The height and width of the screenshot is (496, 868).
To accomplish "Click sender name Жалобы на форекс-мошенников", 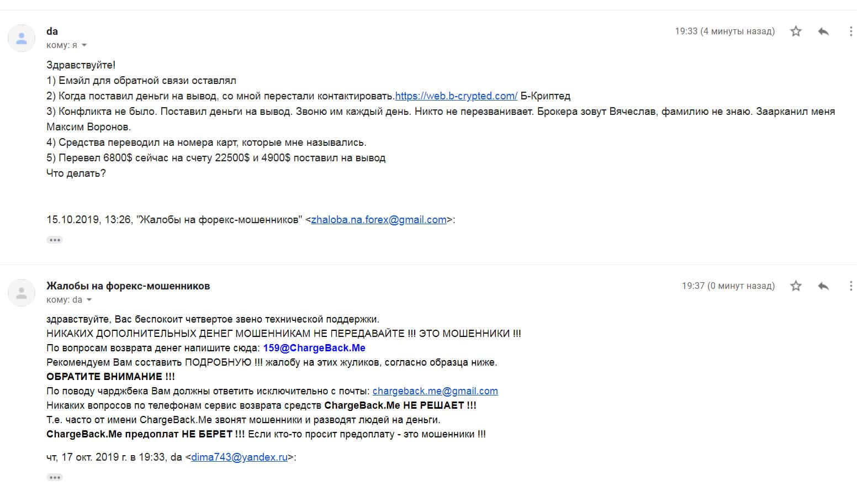I will pyautogui.click(x=128, y=286).
